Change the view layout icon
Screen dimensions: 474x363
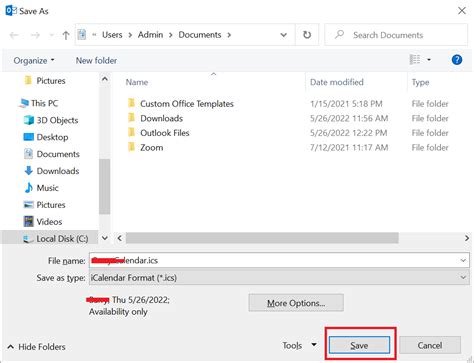click(415, 60)
